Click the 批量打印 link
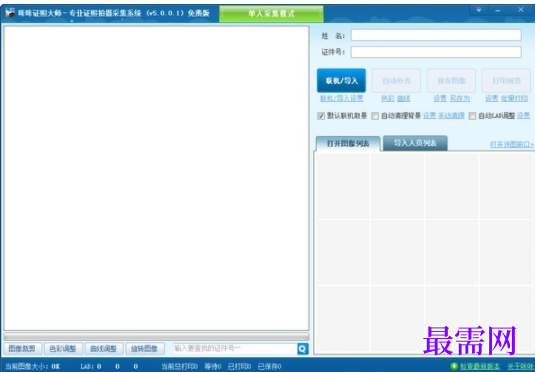The width and height of the screenshot is (535, 372). [x=515, y=99]
